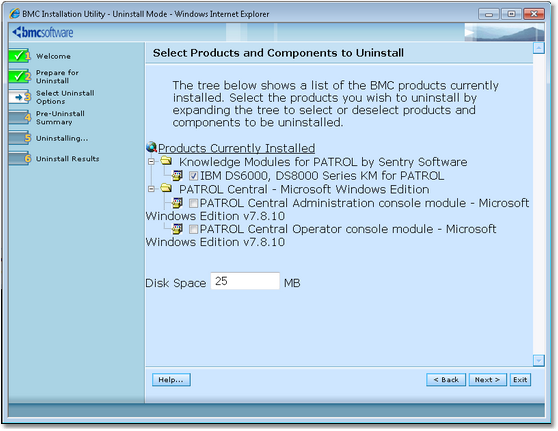Screen dimensions: 558x431
Task: Select the Pre-Uninstall Summary step
Action: pyautogui.click(x=60, y=118)
